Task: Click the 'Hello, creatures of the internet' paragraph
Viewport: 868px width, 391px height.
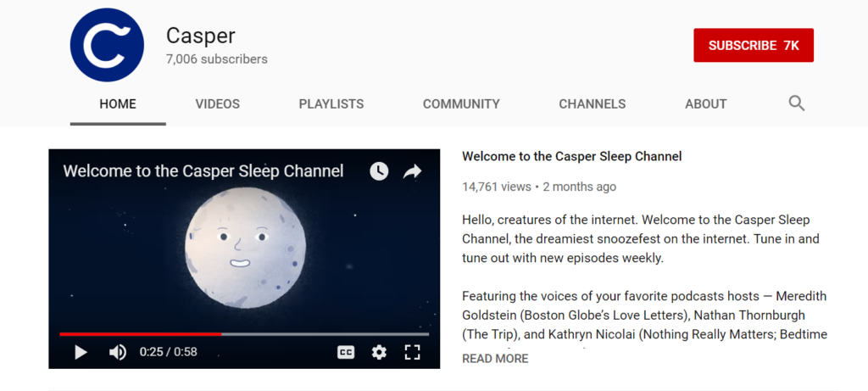Action: click(x=641, y=239)
